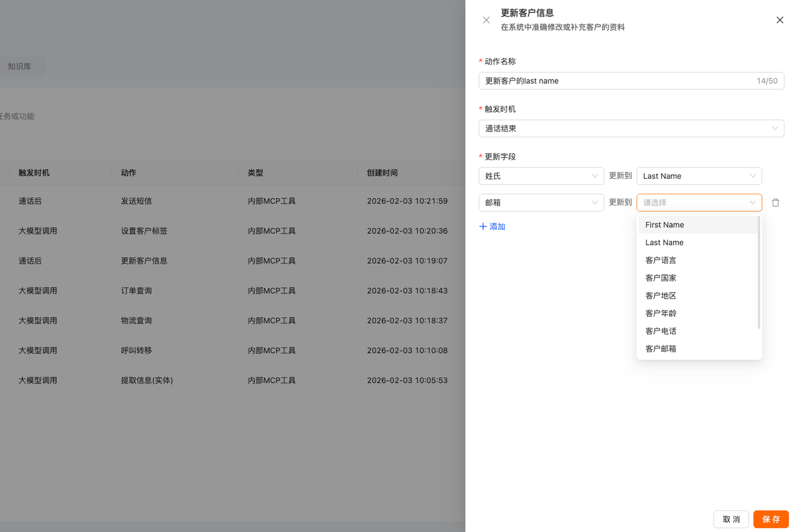Open the Last Name target dropdown
This screenshot has width=795, height=532.
click(699, 176)
